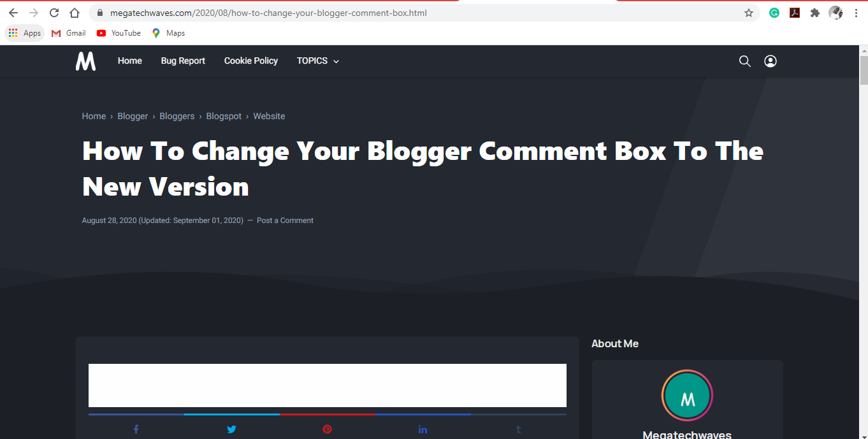Open the Adobe Acrobat extension icon

(x=795, y=13)
